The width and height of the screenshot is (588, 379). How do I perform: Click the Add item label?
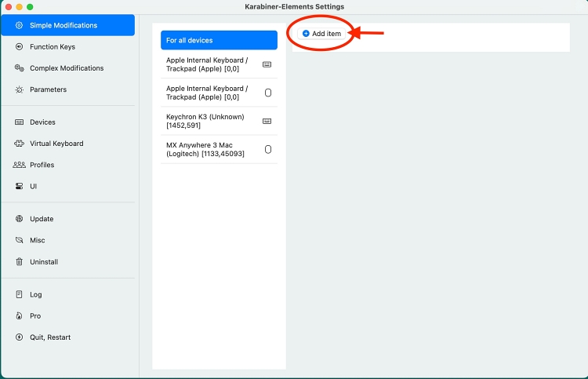(x=327, y=34)
